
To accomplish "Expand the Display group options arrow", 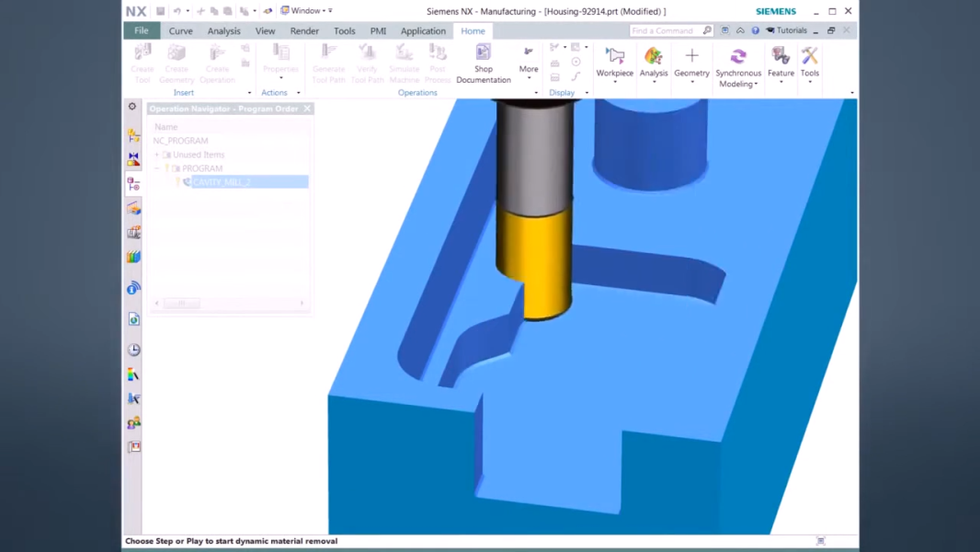I will pos(587,93).
